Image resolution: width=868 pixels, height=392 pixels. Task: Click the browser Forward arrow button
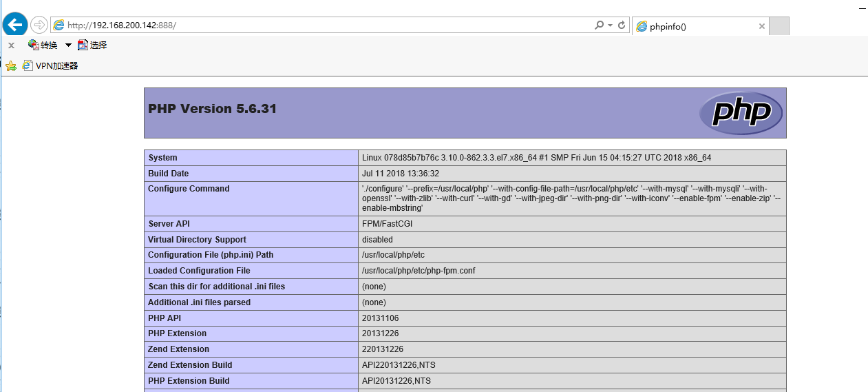pos(39,25)
